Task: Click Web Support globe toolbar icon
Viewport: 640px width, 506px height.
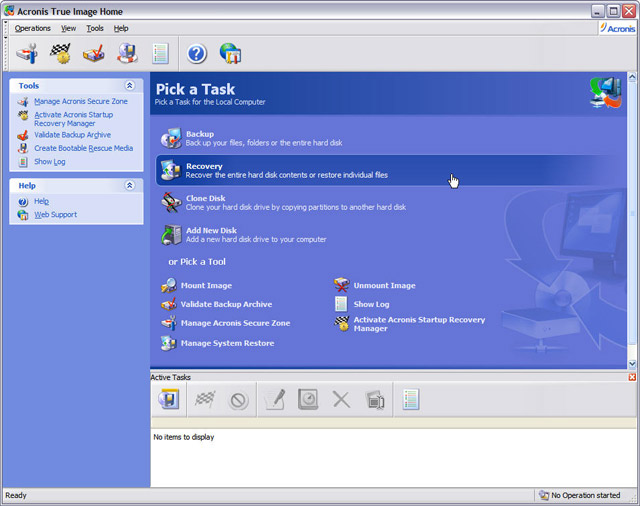Action: 230,53
